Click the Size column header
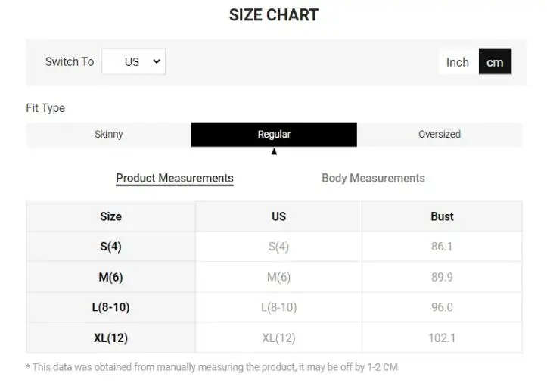The width and height of the screenshot is (547, 392). click(110, 216)
